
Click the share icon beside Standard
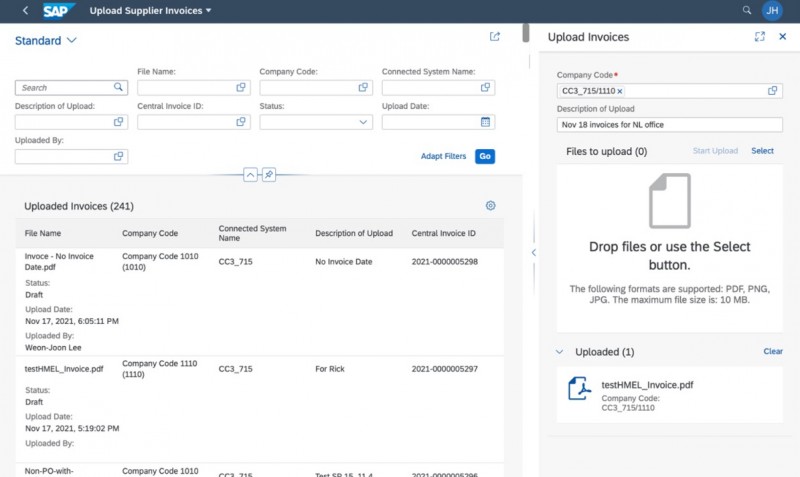point(494,37)
